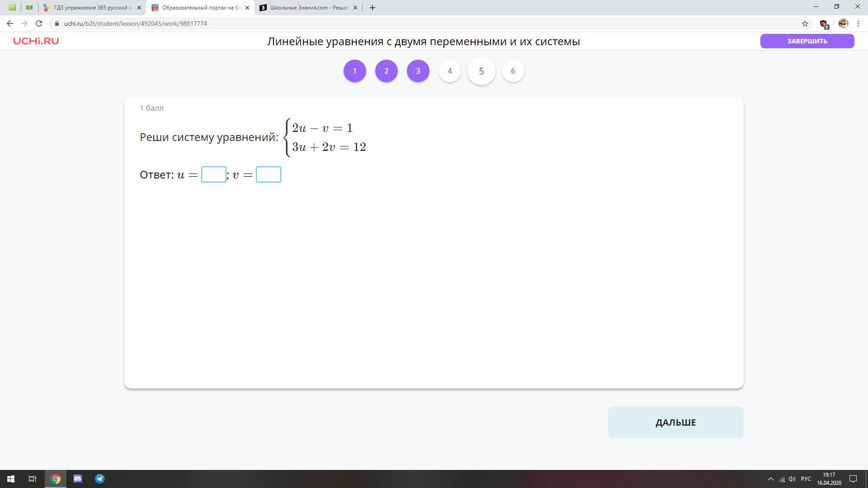The image size is (868, 488).
Task: Switch to the Школьные Знания.com tab
Action: (309, 8)
